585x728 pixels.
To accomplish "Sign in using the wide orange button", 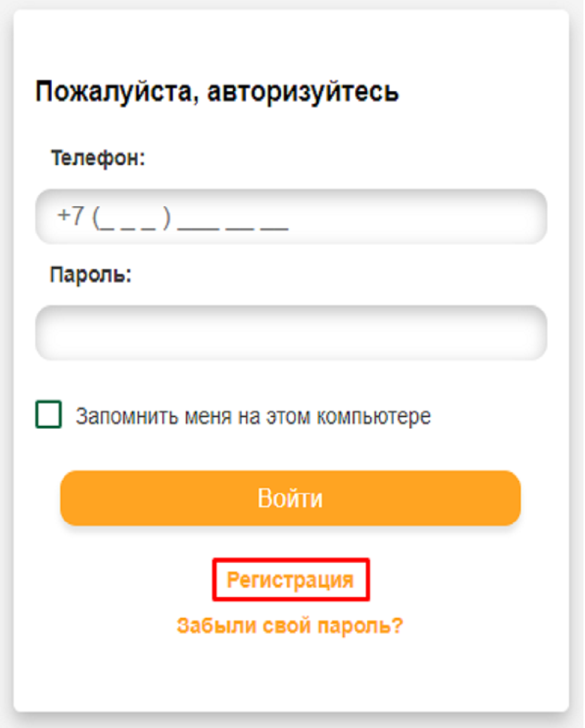I will (x=290, y=498).
